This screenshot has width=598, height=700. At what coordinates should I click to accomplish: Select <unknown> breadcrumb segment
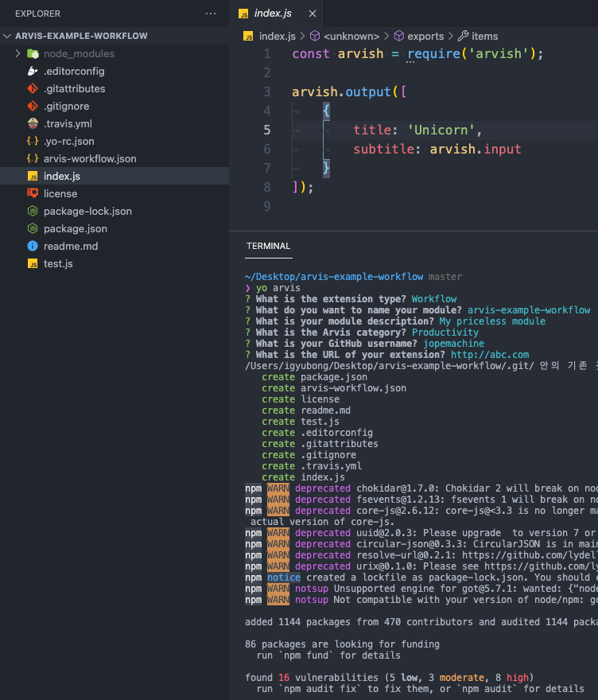(351, 36)
